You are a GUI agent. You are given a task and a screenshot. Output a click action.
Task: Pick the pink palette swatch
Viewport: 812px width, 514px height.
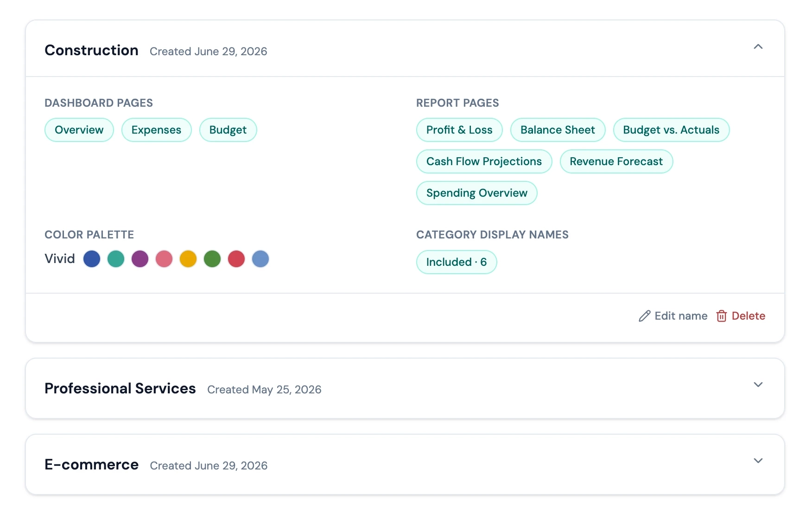(164, 259)
